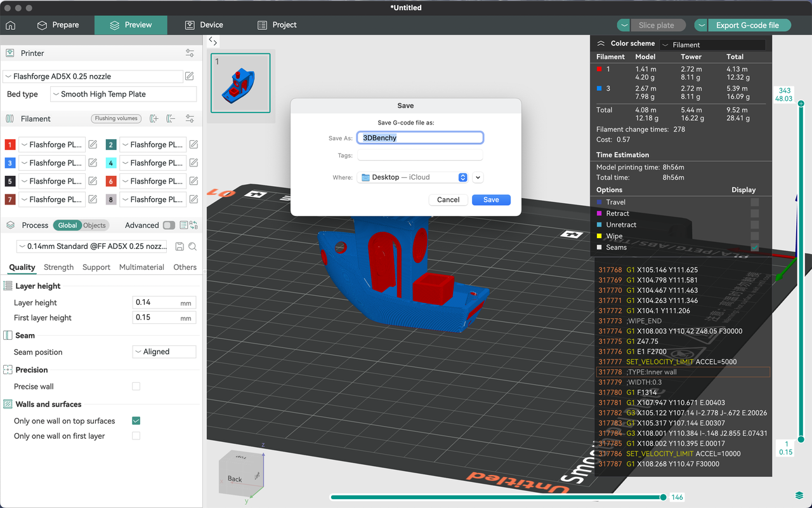Open the Where location Desktop dropdown
This screenshot has width=812, height=508.
[412, 177]
